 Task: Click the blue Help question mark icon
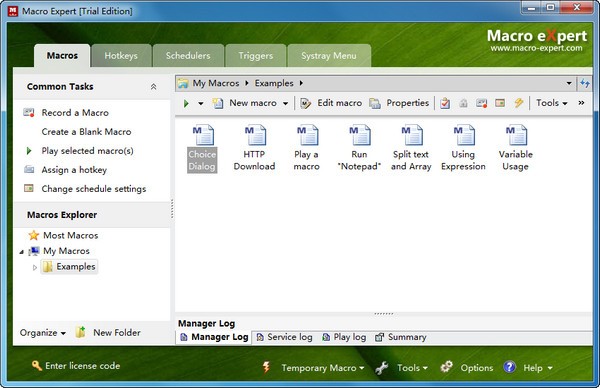click(509, 367)
